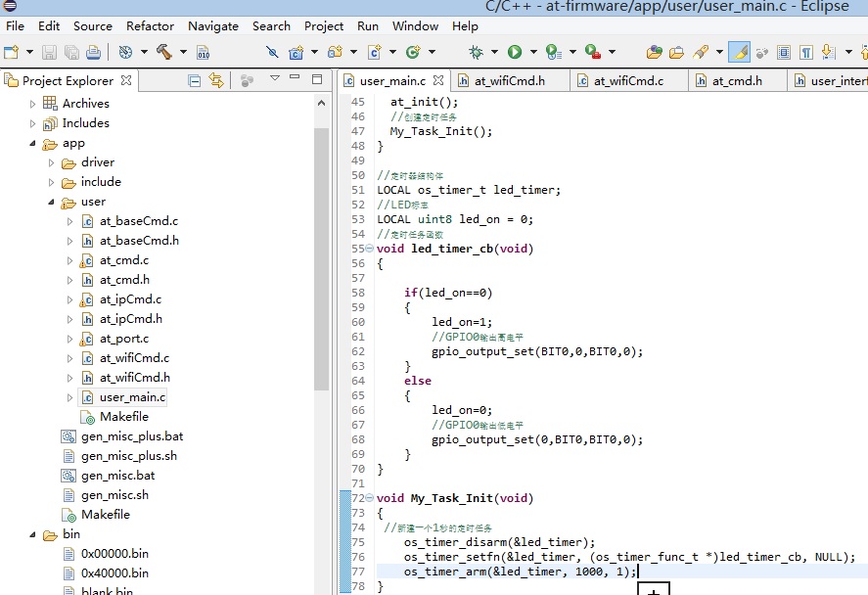Screen dimensions: 868x595
Task: Select at_ipCmd.h in Project Explorer
Action: point(131,319)
